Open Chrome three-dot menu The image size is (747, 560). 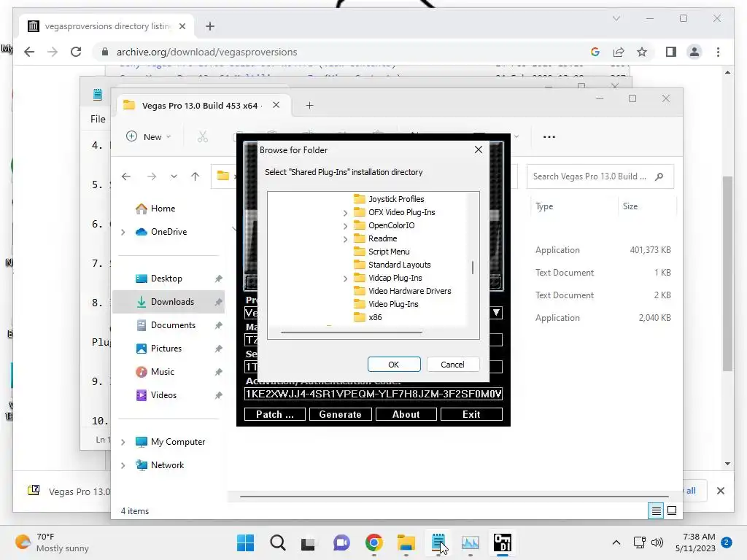click(718, 52)
